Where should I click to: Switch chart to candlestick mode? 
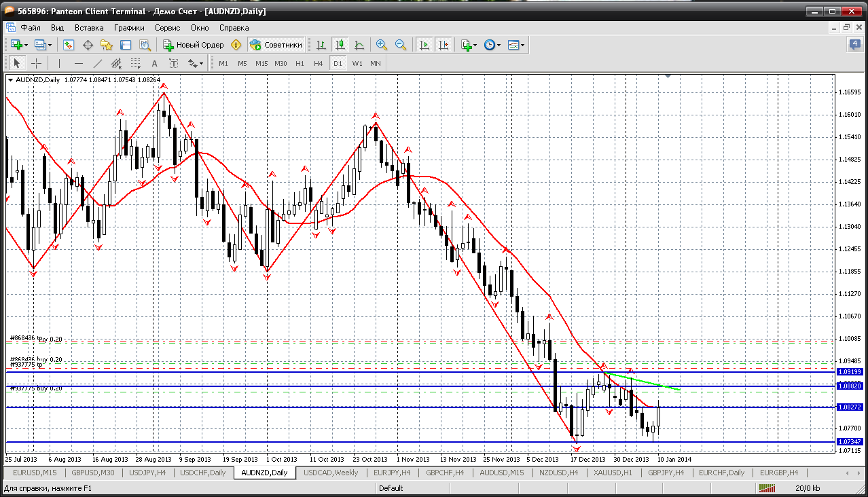(340, 45)
